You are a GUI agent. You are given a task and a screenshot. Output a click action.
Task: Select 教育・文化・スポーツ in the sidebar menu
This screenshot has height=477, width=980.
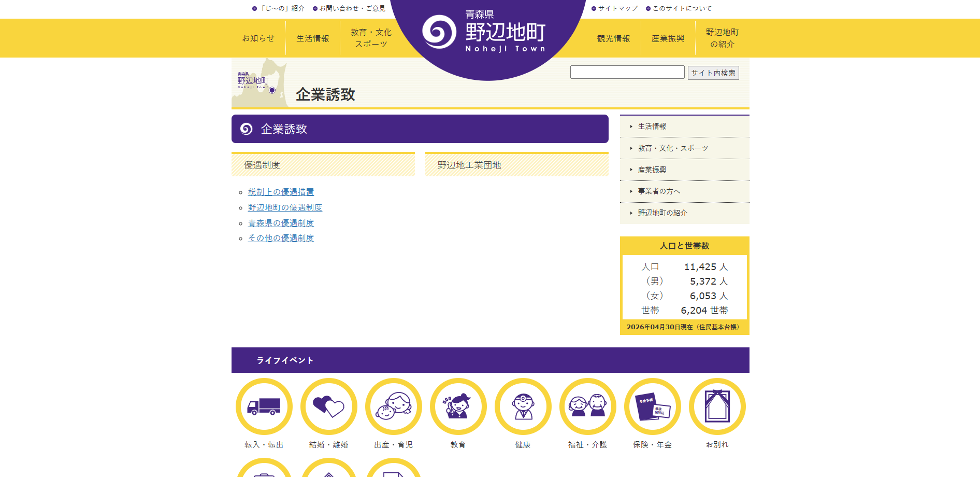pyautogui.click(x=685, y=148)
